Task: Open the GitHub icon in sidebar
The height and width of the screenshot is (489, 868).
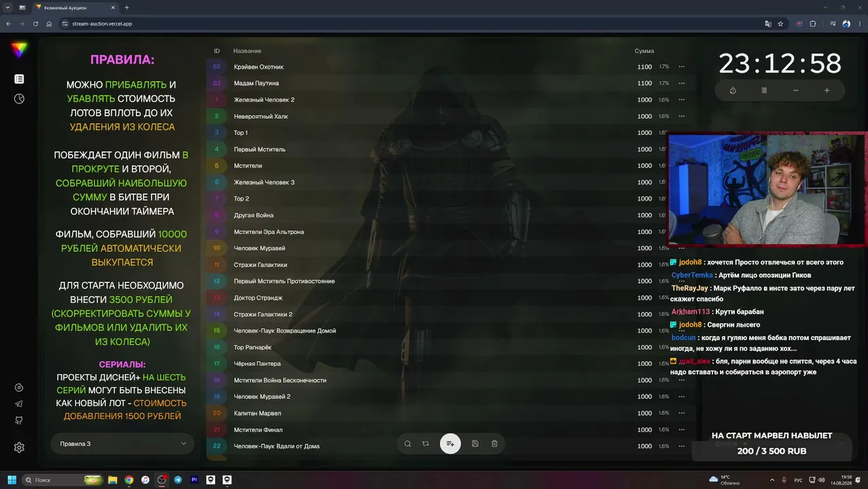Action: pyautogui.click(x=19, y=420)
